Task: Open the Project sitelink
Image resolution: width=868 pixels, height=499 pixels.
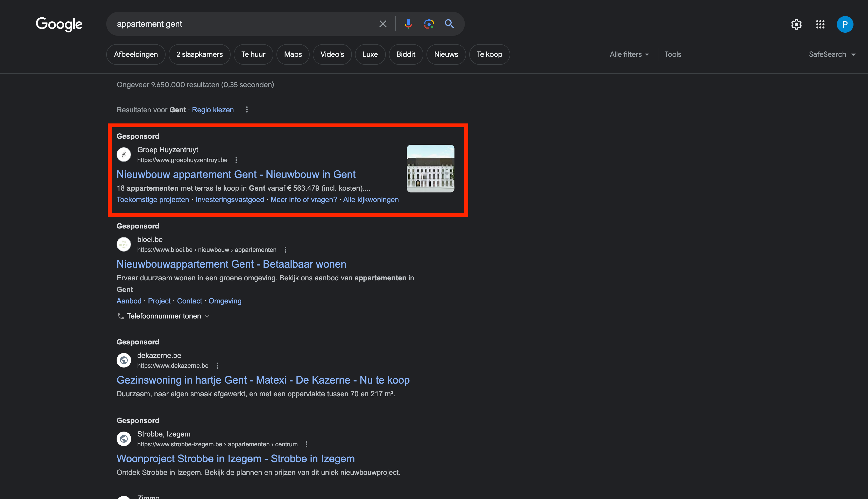Action: click(159, 301)
